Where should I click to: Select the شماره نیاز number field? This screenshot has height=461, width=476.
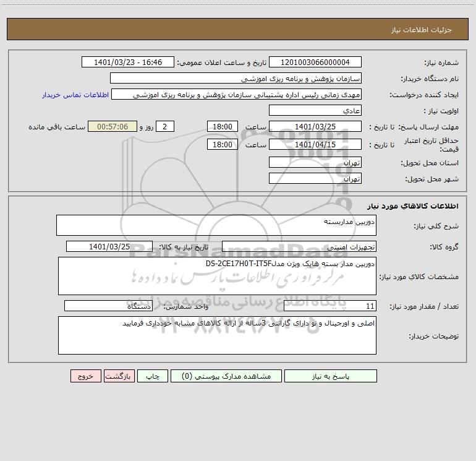click(315, 62)
